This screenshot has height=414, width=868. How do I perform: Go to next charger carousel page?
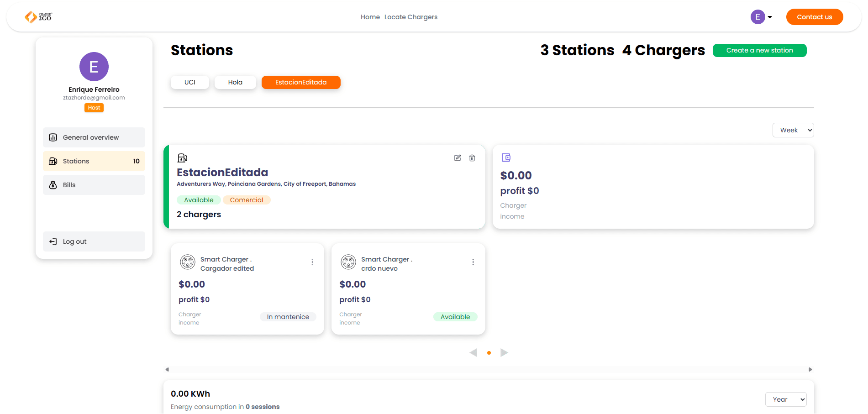pos(504,352)
